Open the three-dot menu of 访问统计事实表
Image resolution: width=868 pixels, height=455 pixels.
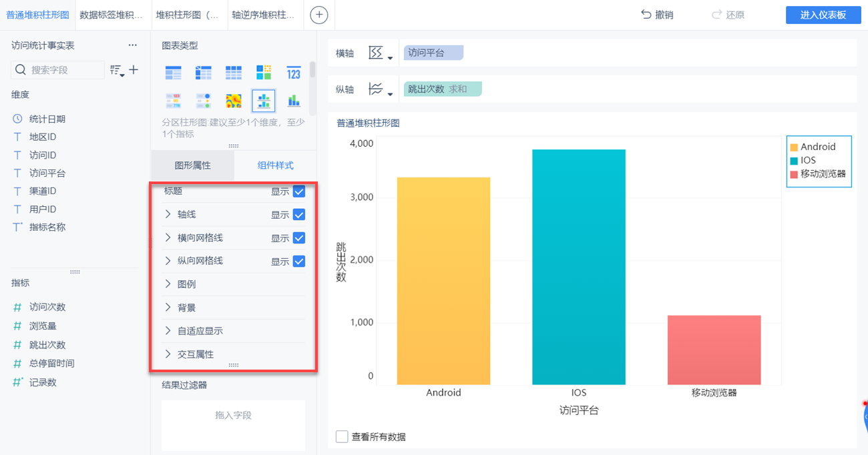133,45
